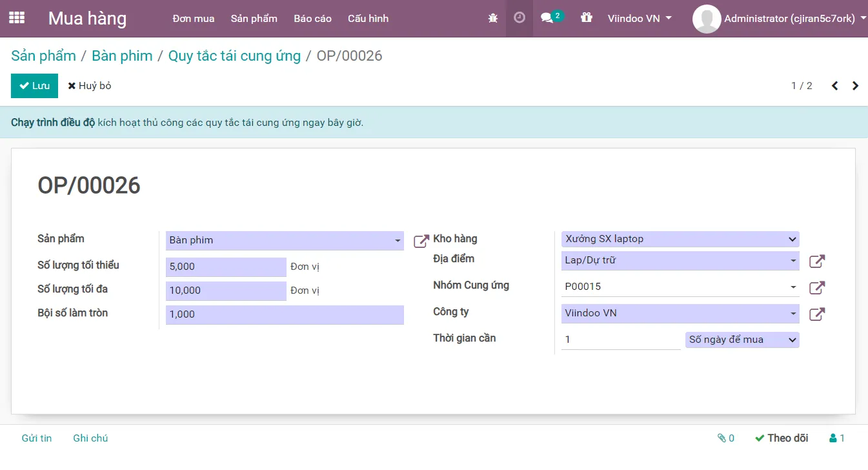Screen dimensions: 868x470
Task: Open external link for P00015 procurement group
Action: click(x=817, y=288)
